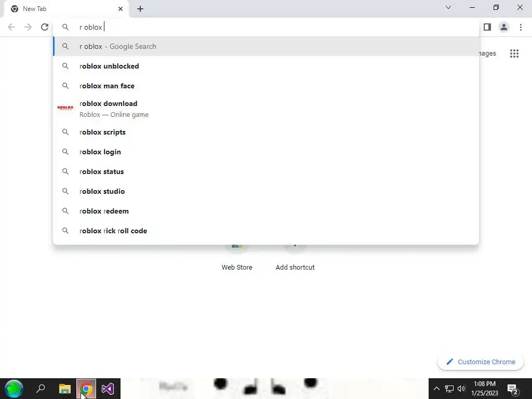Open the tab search chevron dropdown
The image size is (532, 399).
(448, 7)
